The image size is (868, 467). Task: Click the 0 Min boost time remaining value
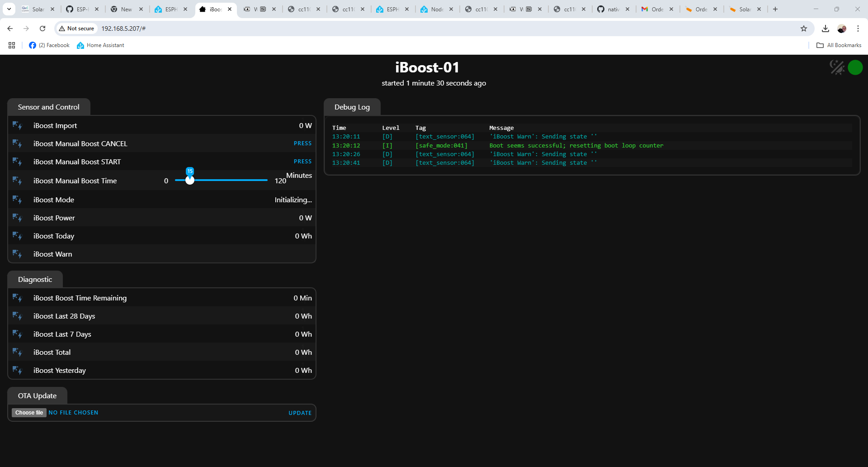[x=303, y=298]
